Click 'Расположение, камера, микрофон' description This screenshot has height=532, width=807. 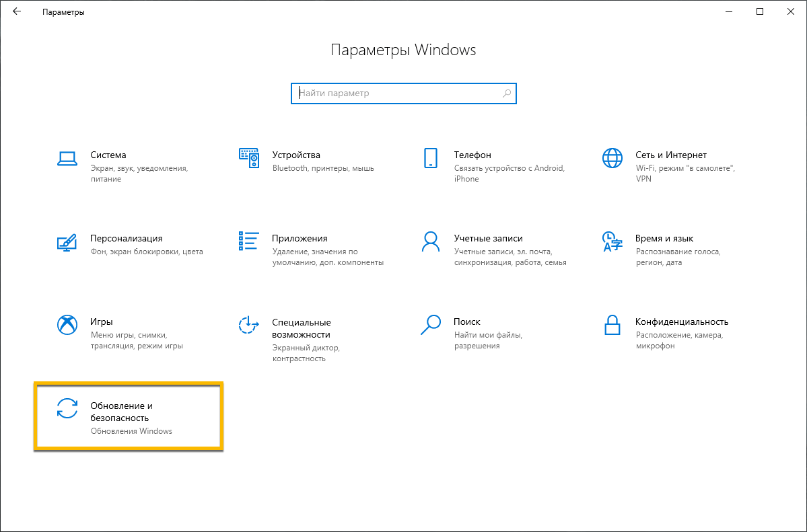point(679,340)
